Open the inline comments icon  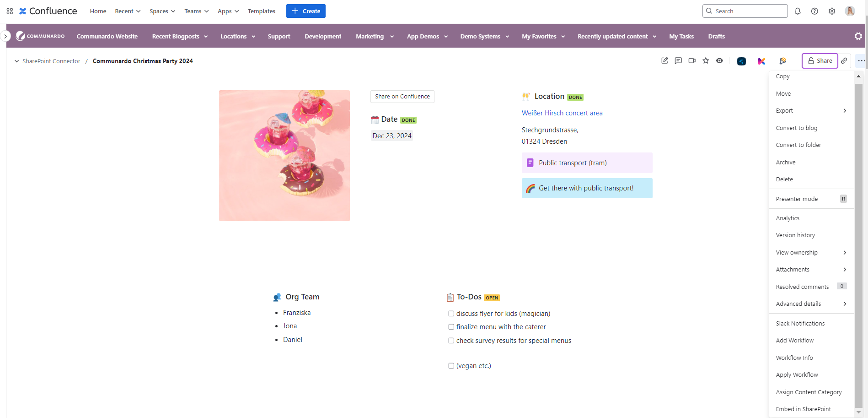[678, 61]
